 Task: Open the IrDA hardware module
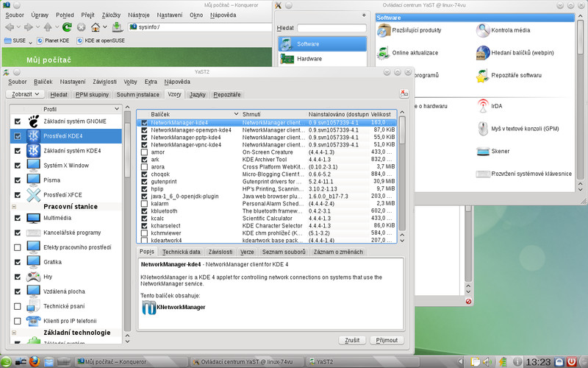click(x=490, y=106)
